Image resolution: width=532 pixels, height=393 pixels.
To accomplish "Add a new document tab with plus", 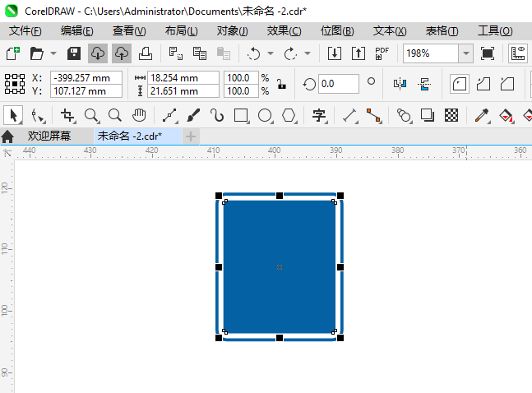I will click(x=191, y=136).
